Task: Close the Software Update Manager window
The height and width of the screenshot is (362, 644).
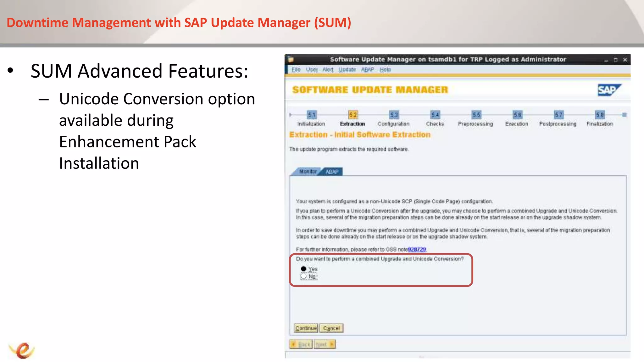Action: click(x=625, y=60)
